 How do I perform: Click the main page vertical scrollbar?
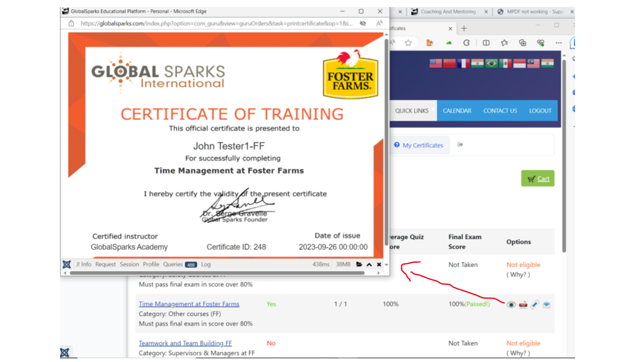565,156
